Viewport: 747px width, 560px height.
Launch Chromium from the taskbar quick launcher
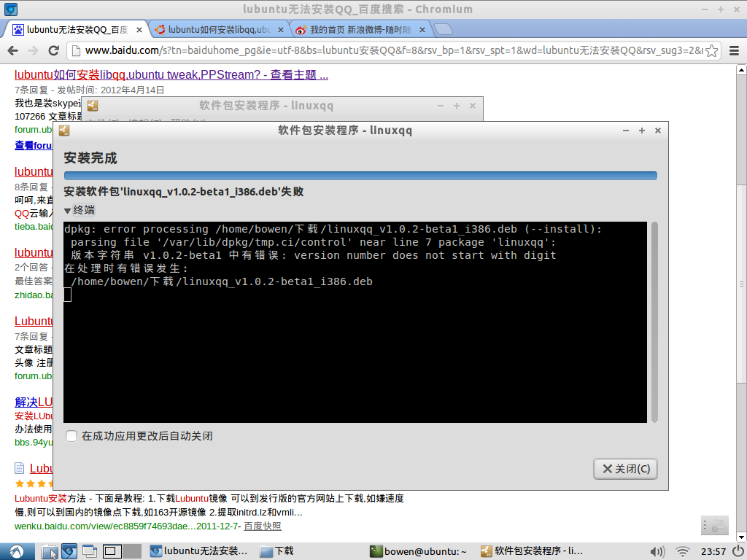pos(69,551)
